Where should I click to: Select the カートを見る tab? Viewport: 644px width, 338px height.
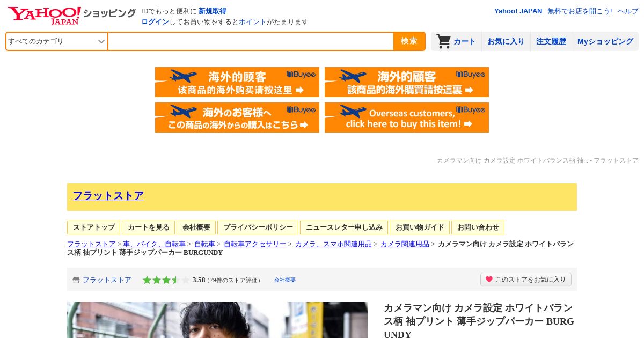148,227
